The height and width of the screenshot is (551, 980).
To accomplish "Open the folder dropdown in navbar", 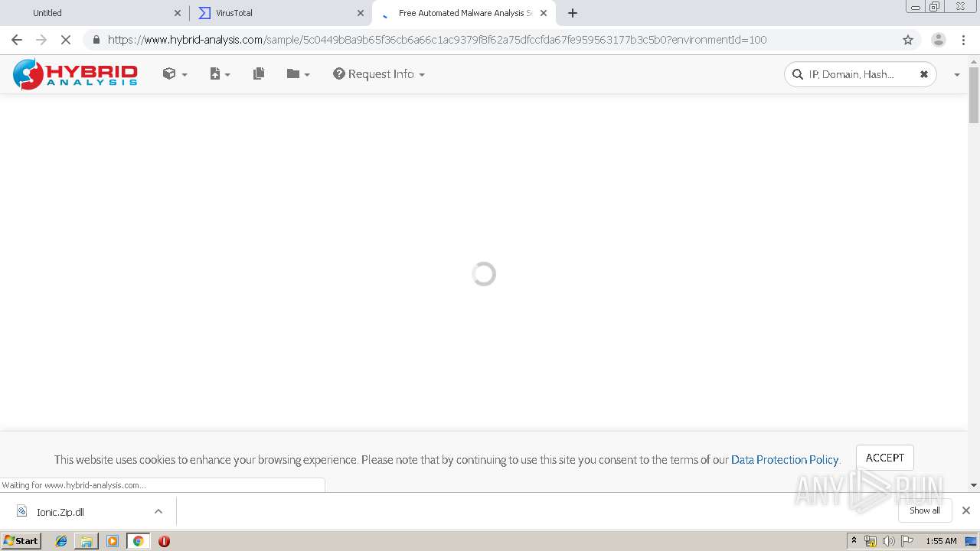I will 298,74.
